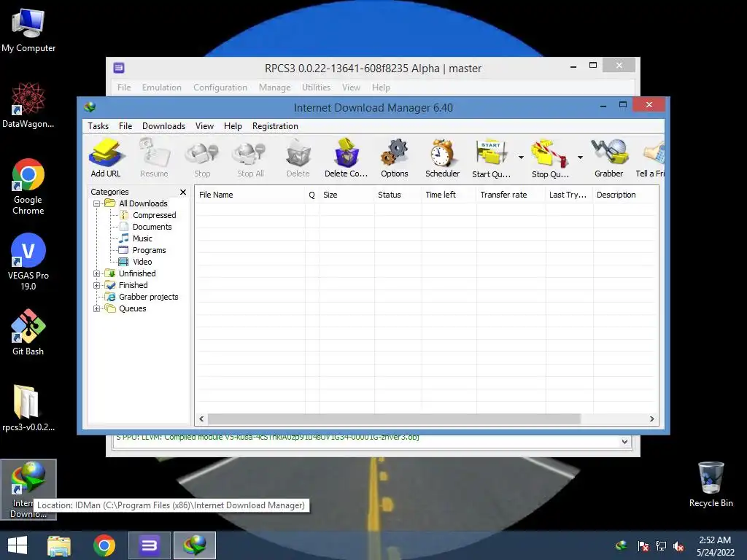
Task: Select My Computer desktop icon
Action: [28, 31]
